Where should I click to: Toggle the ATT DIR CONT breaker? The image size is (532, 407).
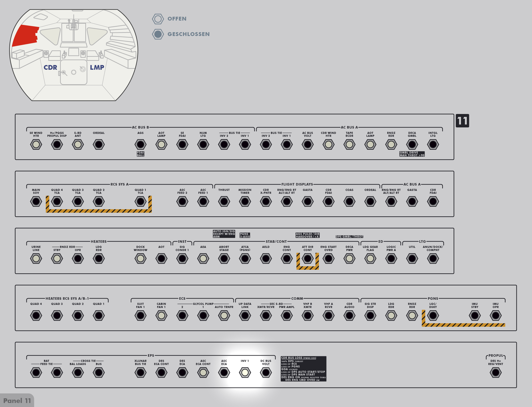point(307,259)
